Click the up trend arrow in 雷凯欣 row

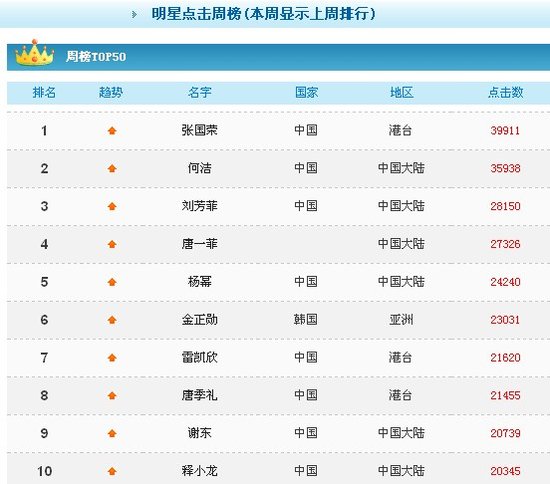[x=112, y=358]
